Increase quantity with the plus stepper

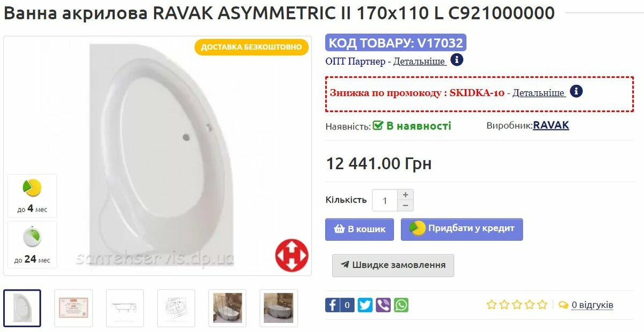point(405,194)
